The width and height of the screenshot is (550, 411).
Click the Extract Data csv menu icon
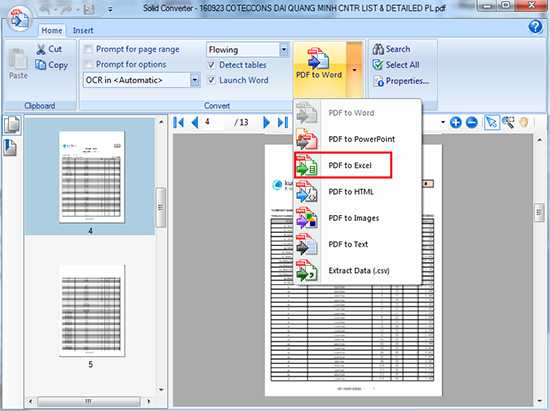307,270
